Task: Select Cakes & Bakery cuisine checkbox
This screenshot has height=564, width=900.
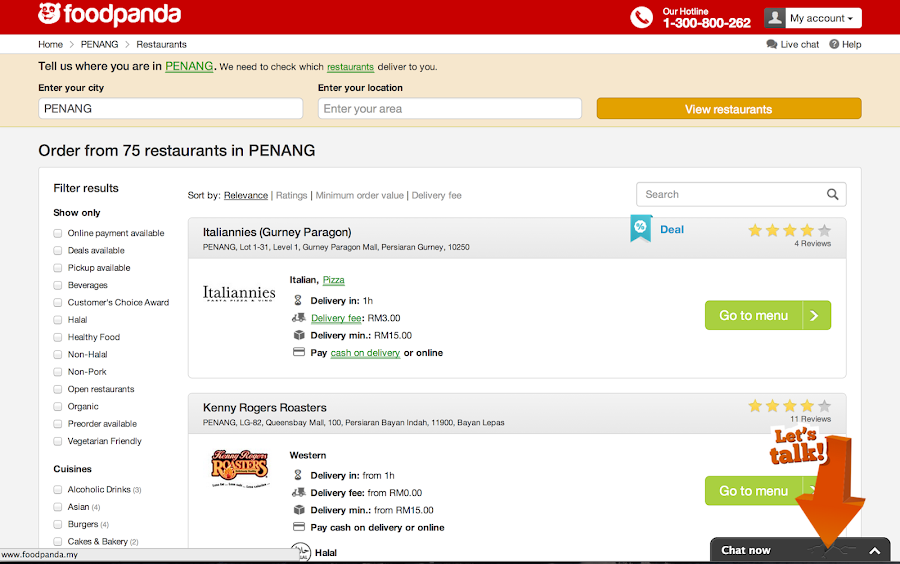Action: coord(57,541)
